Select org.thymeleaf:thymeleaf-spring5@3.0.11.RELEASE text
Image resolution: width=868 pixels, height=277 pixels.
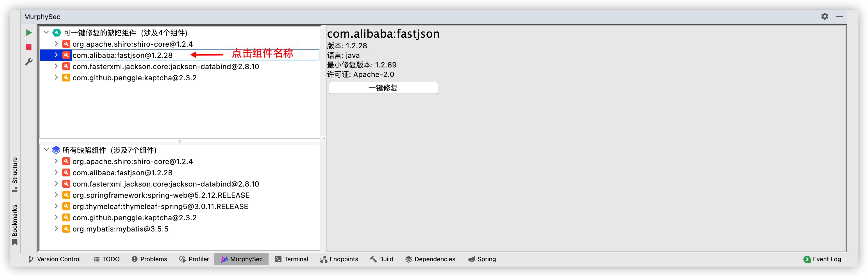pos(160,206)
